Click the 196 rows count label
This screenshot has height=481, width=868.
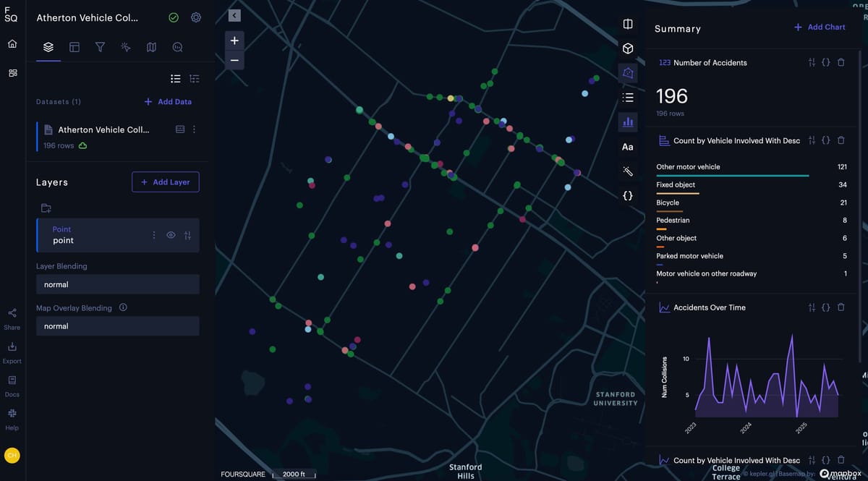pos(59,145)
